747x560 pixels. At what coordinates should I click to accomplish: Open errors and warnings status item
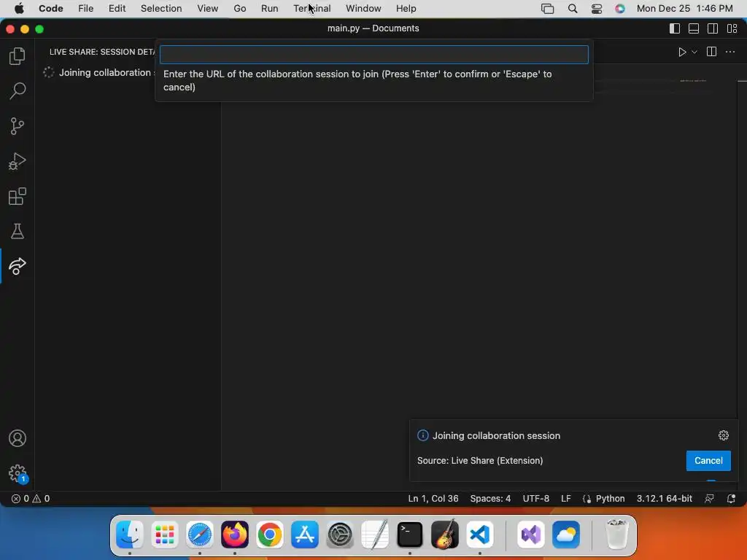pos(31,499)
